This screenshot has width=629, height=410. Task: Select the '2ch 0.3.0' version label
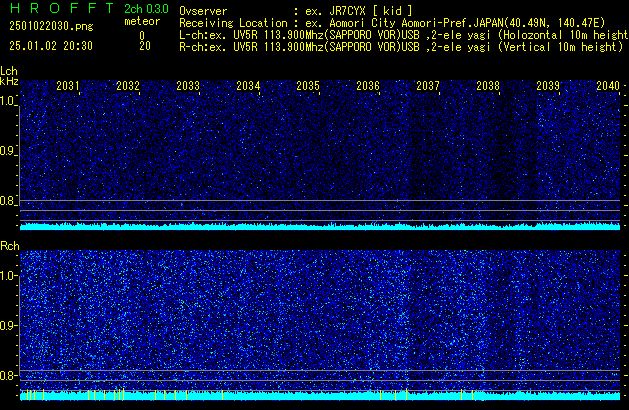coord(146,9)
